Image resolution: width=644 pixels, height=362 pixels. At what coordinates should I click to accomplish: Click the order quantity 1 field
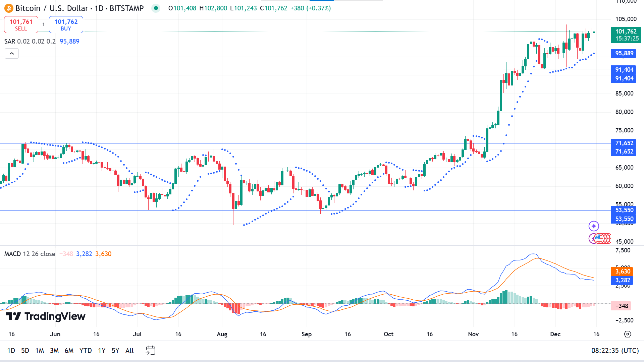pyautogui.click(x=44, y=24)
